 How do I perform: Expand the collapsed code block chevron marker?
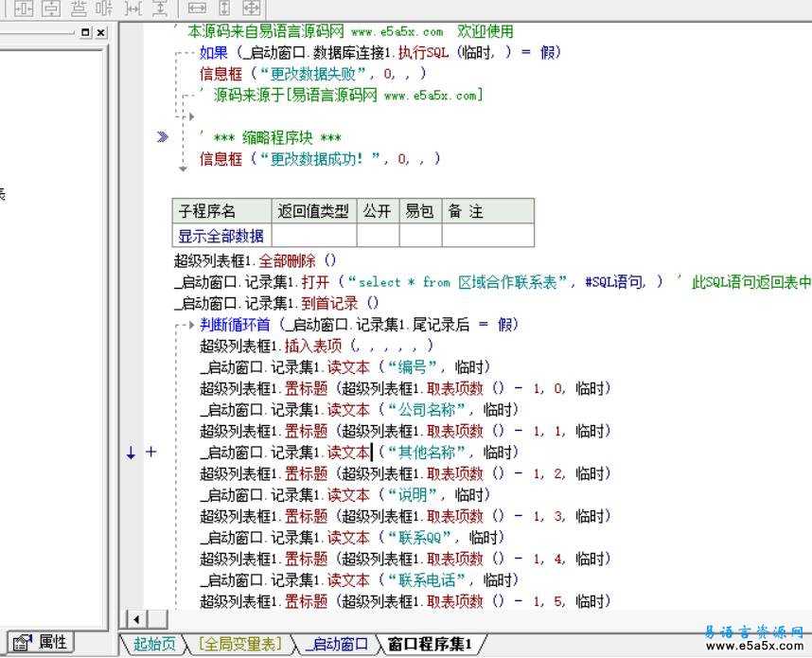(x=163, y=136)
